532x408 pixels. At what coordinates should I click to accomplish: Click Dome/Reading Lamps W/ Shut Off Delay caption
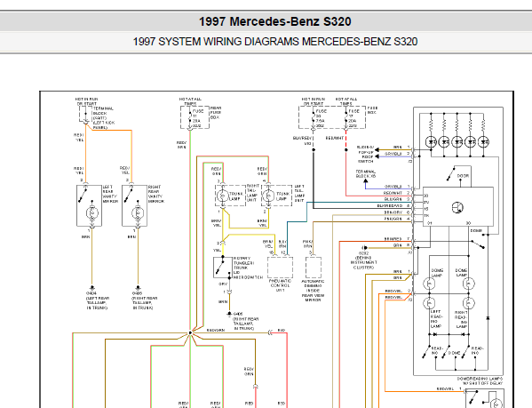[480, 380]
